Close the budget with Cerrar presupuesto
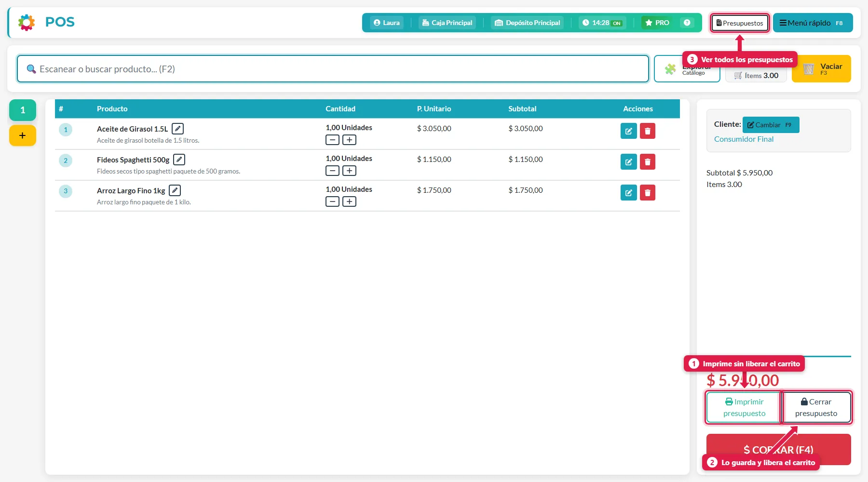 [x=816, y=408]
